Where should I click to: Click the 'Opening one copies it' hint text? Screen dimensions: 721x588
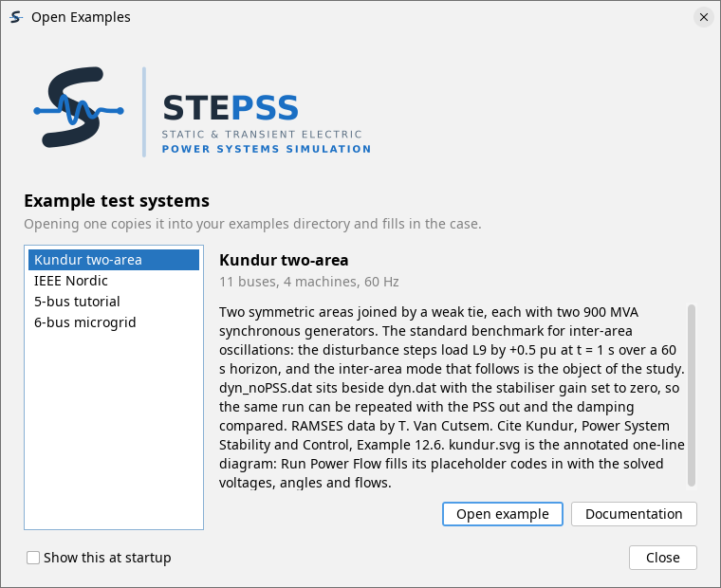252,224
